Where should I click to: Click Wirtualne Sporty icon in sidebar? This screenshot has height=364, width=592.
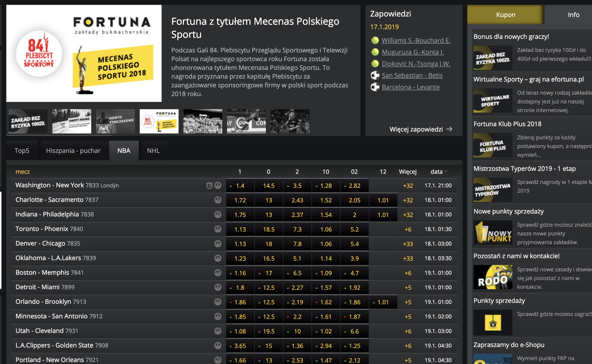[493, 100]
